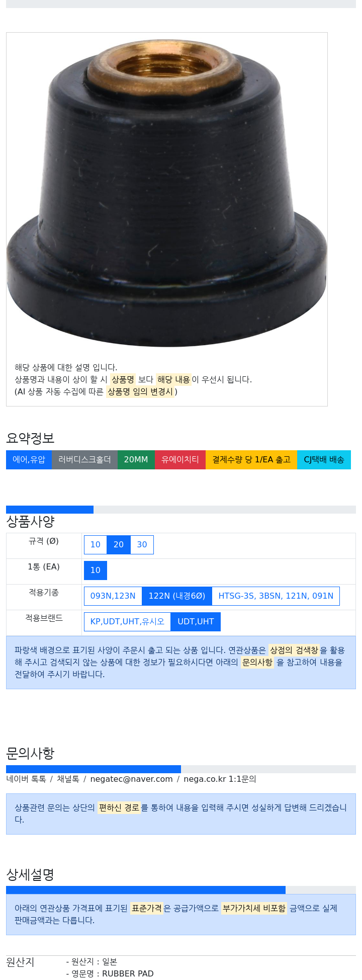362x980 pixels.
Task: Select the KP,UDT,UHT,유시오 brand option
Action: point(127,622)
